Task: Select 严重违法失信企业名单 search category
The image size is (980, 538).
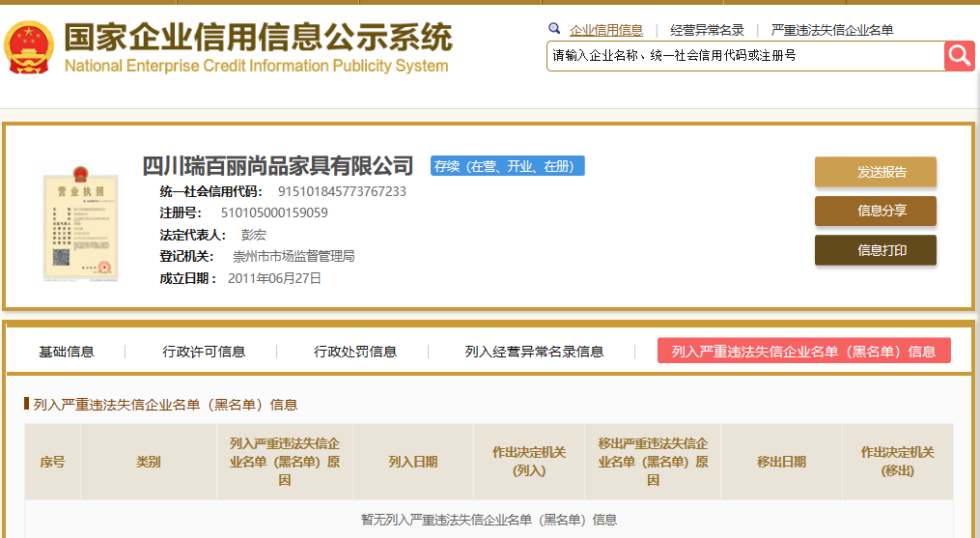Action: (832, 30)
